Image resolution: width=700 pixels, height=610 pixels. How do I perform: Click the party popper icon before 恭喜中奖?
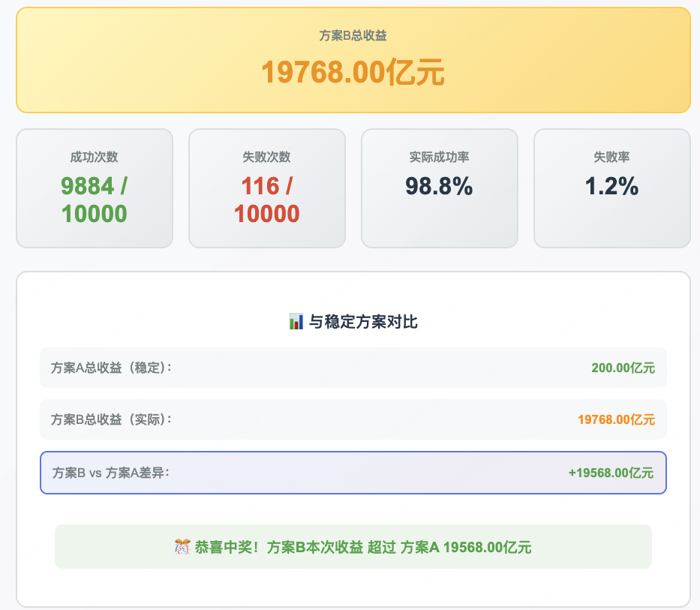[182, 547]
